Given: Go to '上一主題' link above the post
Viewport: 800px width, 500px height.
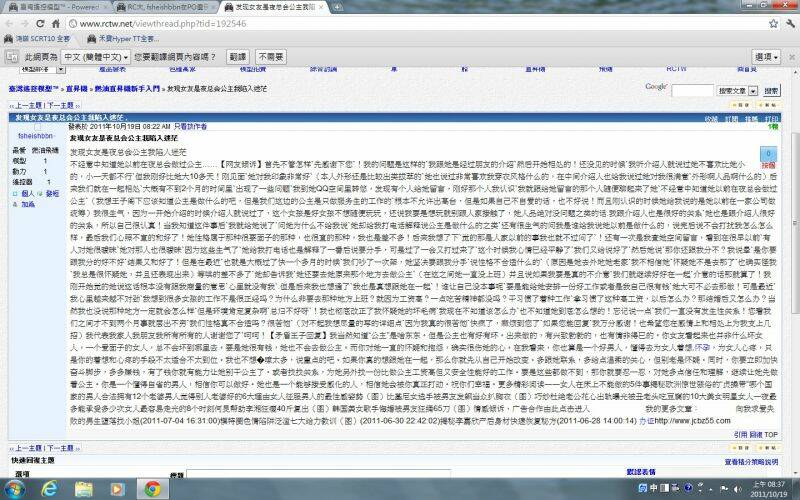Looking at the screenshot, I should point(29,106).
